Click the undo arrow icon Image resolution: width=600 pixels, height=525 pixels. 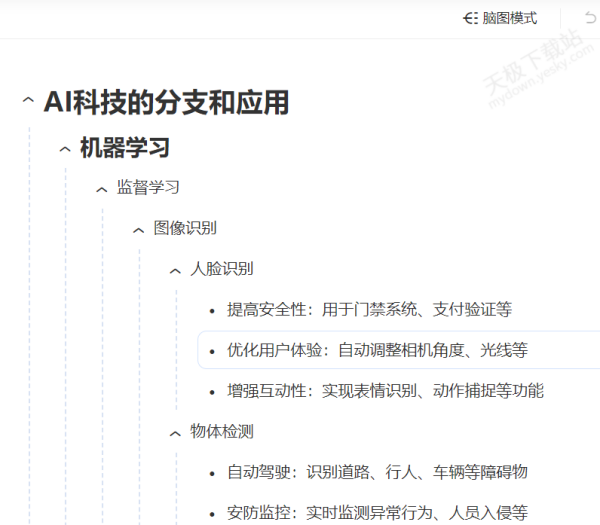590,18
